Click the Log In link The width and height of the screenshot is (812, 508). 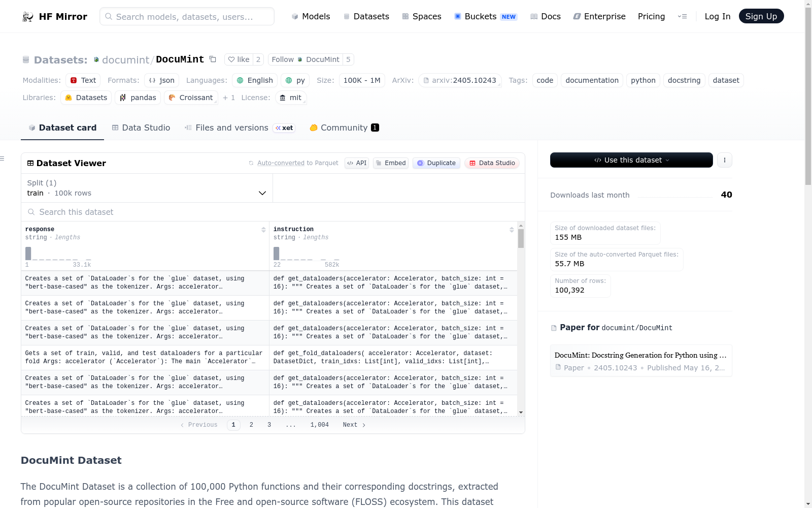click(718, 16)
